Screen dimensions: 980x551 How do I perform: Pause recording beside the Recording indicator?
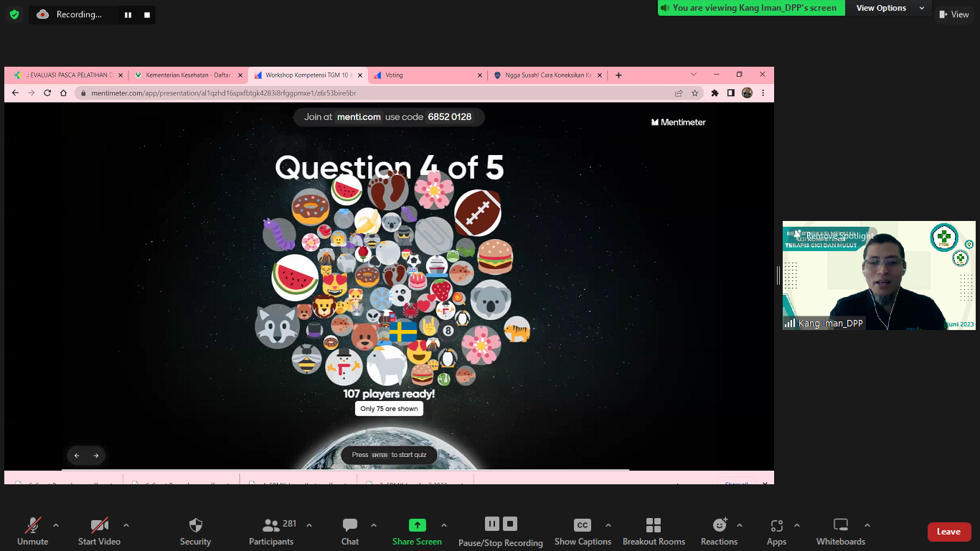pos(128,14)
